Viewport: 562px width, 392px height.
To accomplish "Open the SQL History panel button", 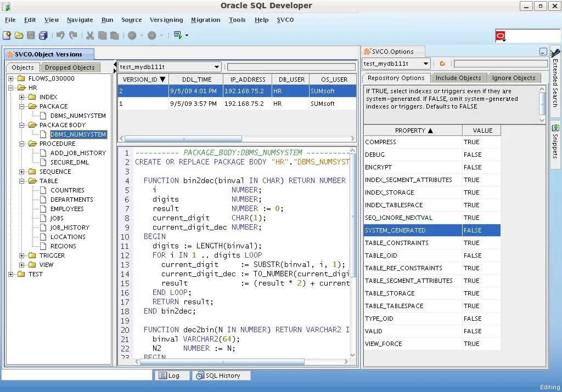I will (222, 376).
